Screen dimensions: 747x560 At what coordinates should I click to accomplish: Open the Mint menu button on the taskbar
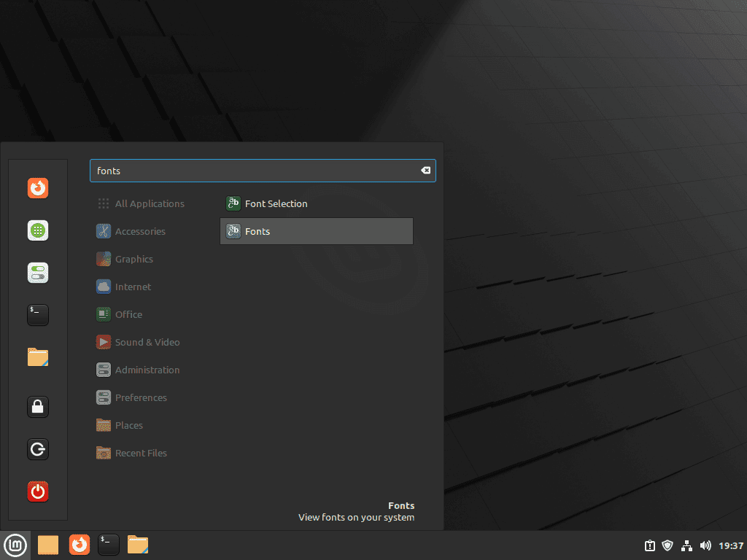click(15, 545)
